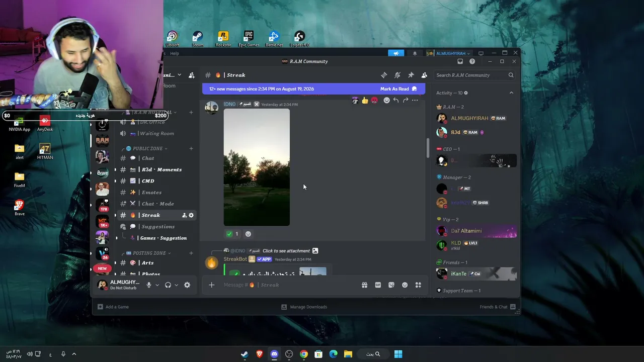The height and width of the screenshot is (362, 644).
Task: Open the R3d · Moments channel
Action: pyautogui.click(x=162, y=169)
